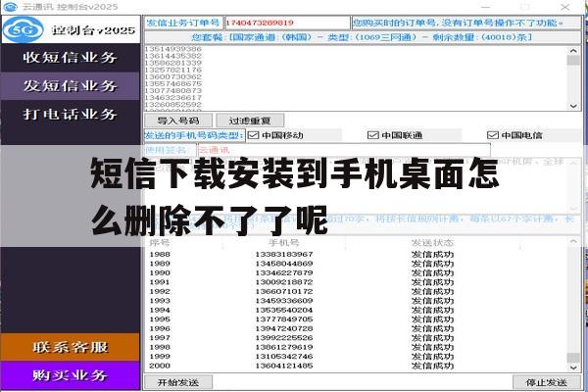588x392 pixels.
Task: Select row number 1996
Action: [160, 328]
